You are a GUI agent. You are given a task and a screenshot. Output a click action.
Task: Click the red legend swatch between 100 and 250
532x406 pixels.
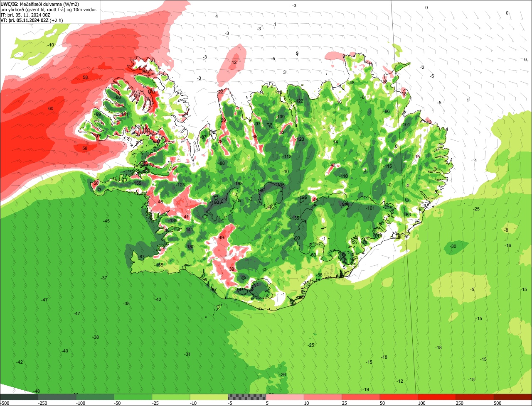(x=437, y=397)
